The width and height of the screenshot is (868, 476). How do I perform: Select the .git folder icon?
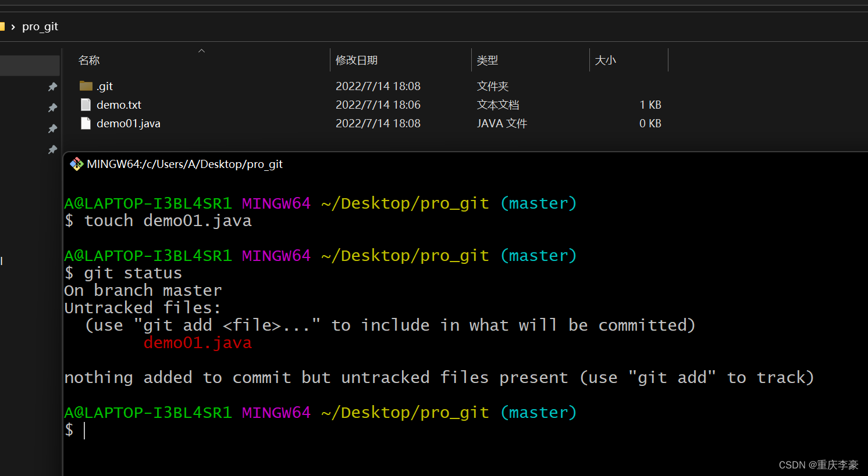click(86, 86)
